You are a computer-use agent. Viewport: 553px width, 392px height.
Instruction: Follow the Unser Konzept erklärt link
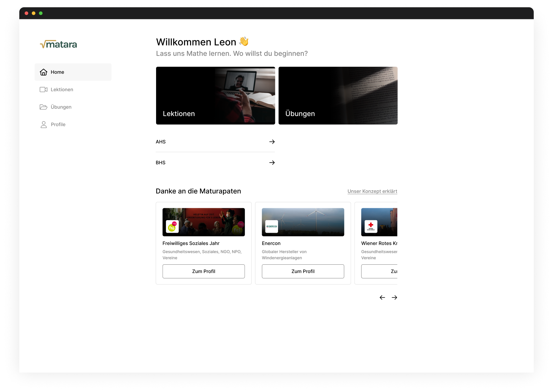(372, 191)
